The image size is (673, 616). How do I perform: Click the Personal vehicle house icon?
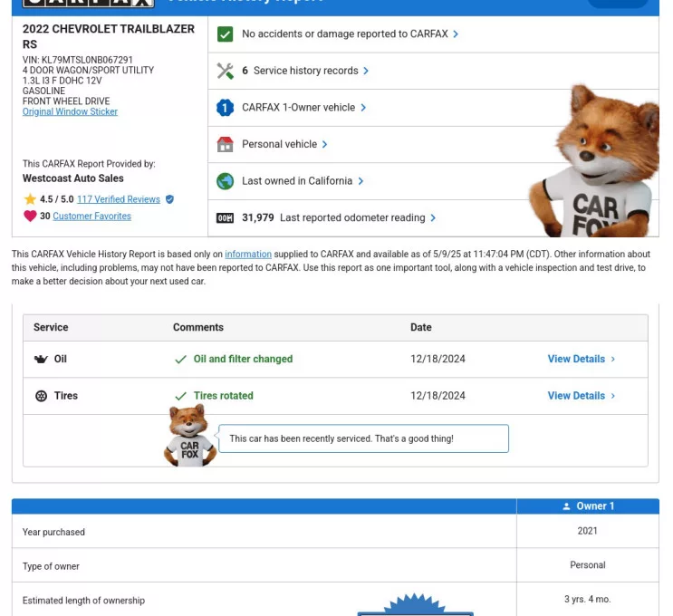pyautogui.click(x=226, y=145)
